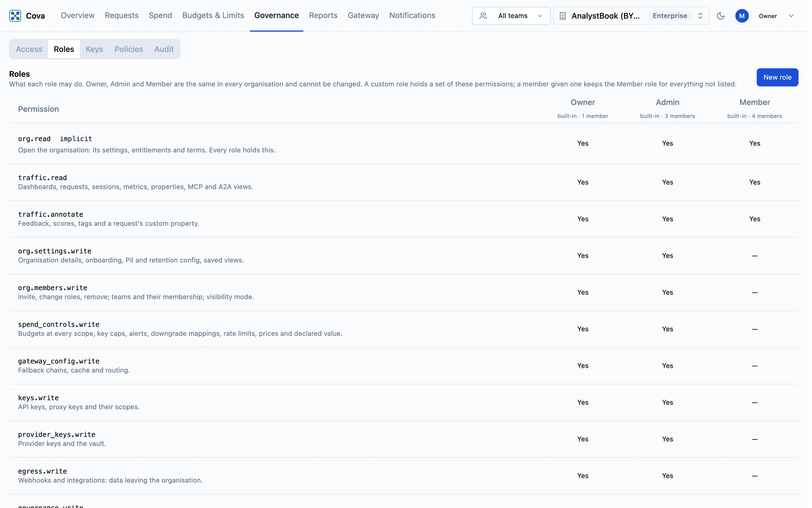The image size is (812, 508).
Task: Switch to the Policies tab
Action: tap(129, 49)
